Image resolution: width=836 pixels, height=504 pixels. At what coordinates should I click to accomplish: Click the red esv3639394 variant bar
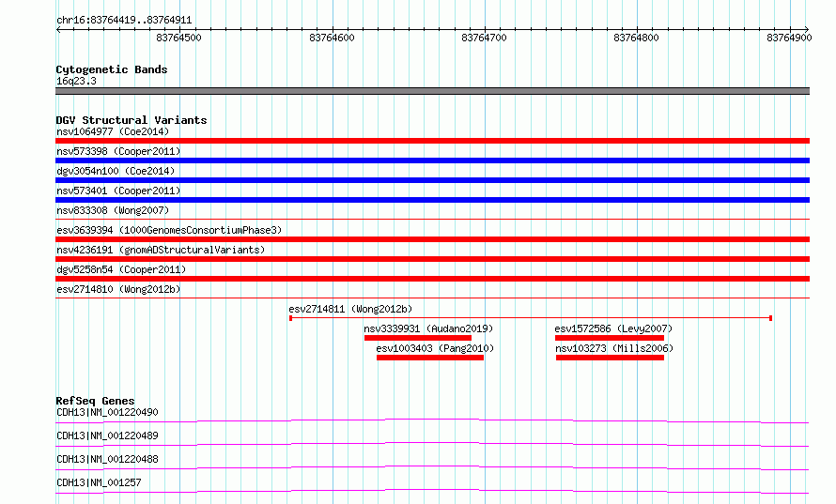point(432,239)
